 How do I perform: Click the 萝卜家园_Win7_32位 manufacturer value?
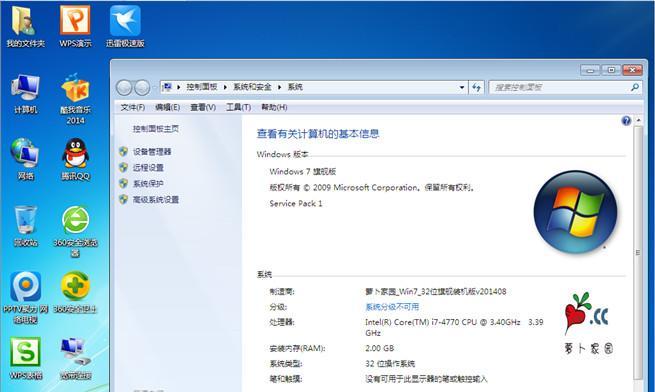click(436, 291)
